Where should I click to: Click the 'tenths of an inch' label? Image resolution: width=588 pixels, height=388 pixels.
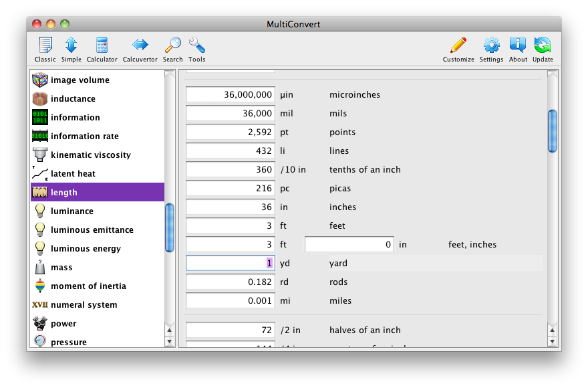pos(365,170)
